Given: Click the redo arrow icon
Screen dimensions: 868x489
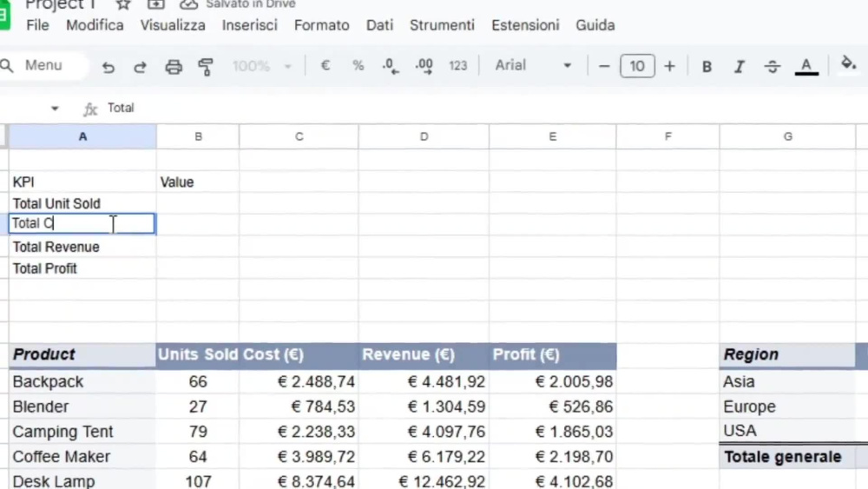Looking at the screenshot, I should [x=140, y=67].
